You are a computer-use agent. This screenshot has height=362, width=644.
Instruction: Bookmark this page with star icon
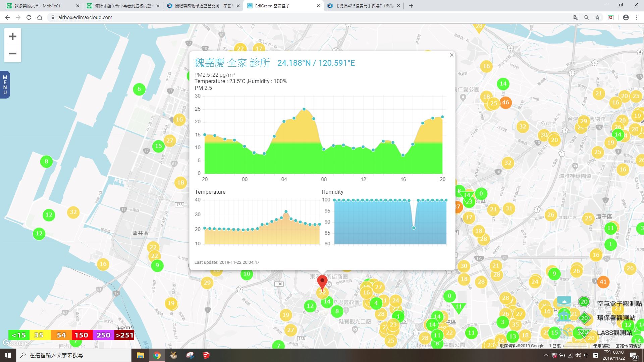click(597, 17)
